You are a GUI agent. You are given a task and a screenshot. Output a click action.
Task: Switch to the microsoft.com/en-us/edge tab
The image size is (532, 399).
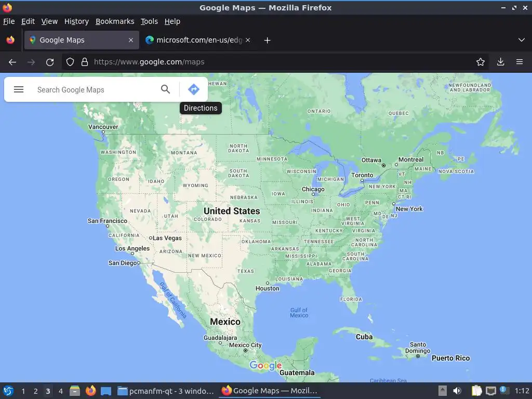[x=198, y=40]
